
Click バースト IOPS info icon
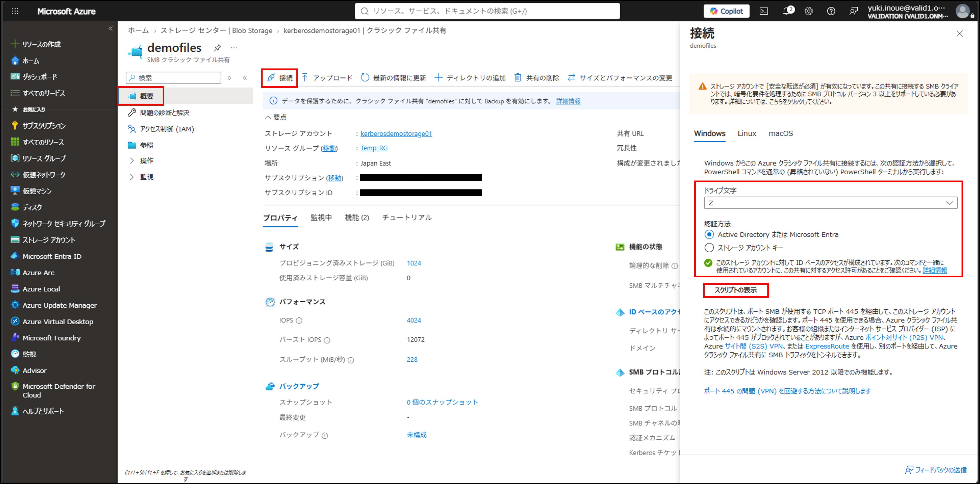327,340
